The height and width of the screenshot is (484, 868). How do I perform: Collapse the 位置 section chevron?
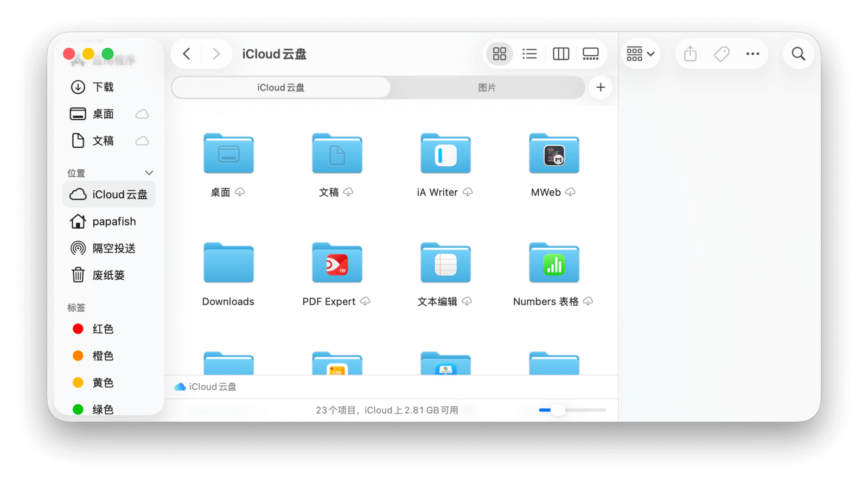[x=149, y=173]
